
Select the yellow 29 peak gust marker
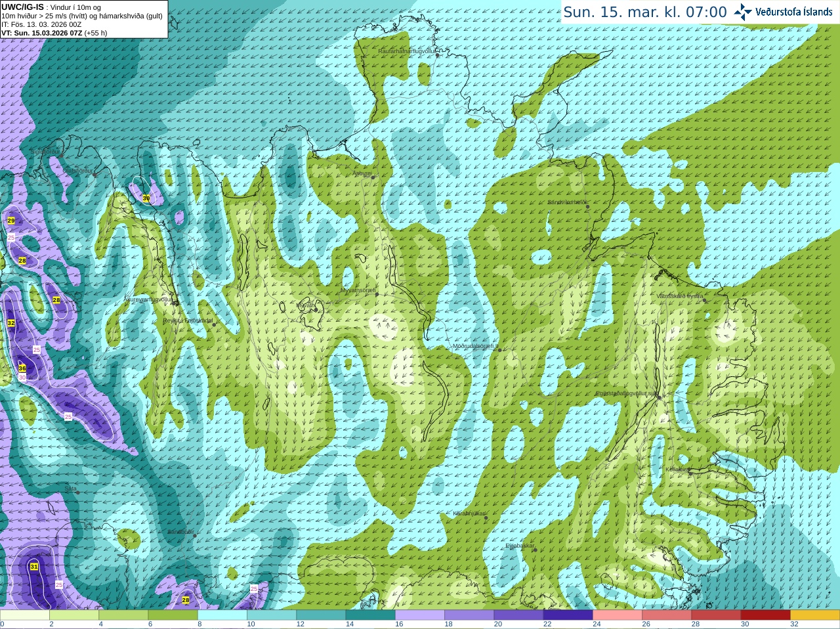click(x=11, y=221)
